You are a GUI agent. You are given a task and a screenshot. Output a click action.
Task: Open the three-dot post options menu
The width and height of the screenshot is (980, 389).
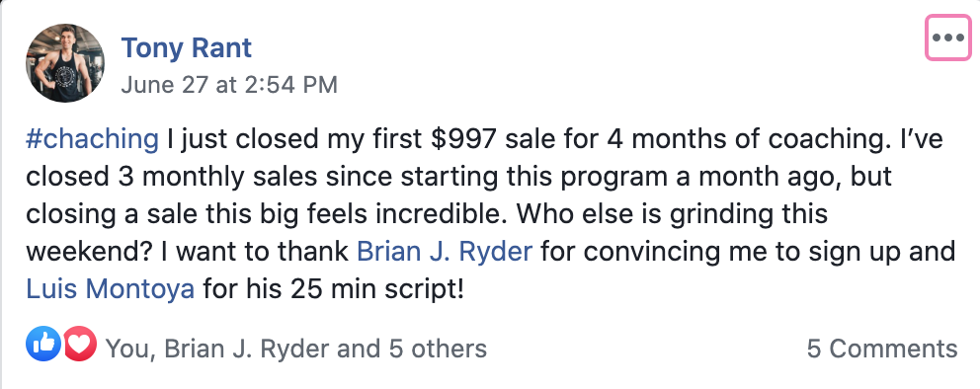(x=948, y=38)
